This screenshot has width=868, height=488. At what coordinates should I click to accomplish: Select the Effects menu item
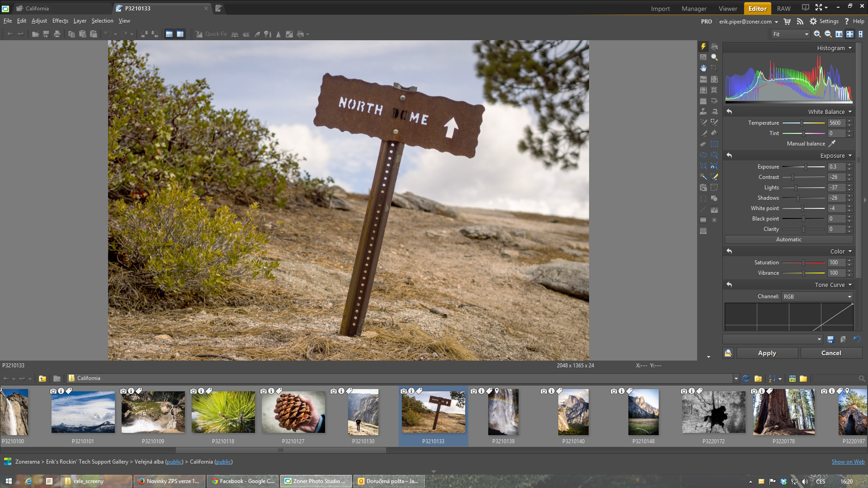point(60,20)
